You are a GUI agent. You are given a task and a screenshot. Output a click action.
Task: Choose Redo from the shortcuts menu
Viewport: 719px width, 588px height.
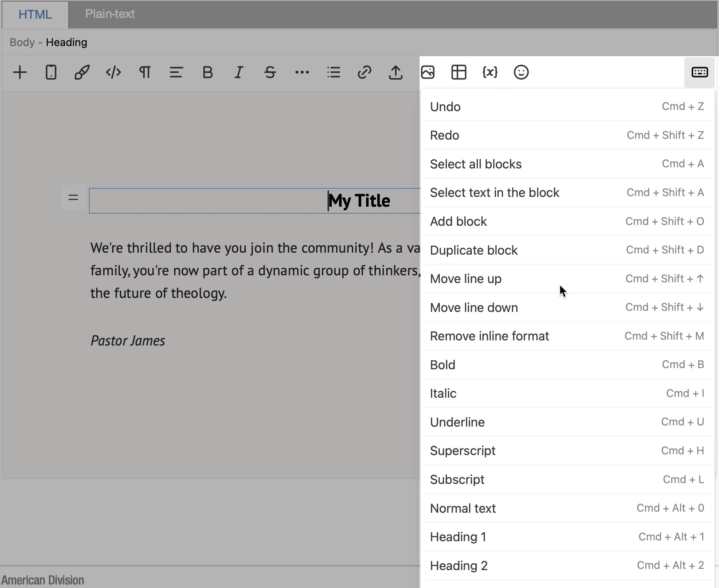pos(568,135)
